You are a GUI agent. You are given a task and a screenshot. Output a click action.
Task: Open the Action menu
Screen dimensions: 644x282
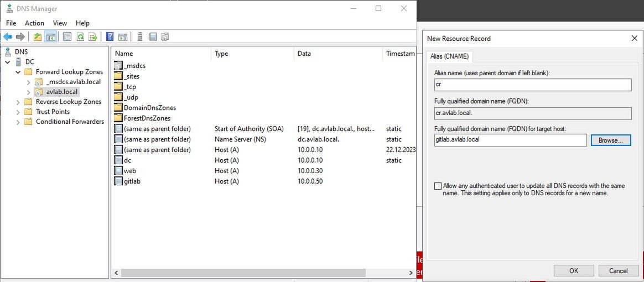point(34,23)
